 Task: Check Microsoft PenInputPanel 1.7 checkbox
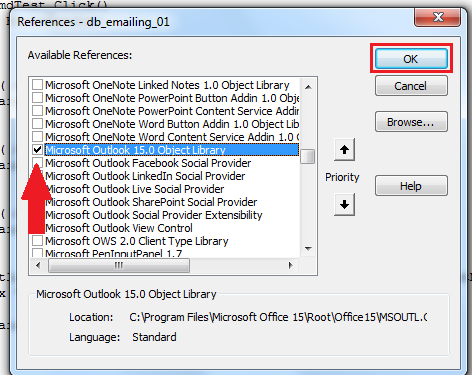click(37, 252)
